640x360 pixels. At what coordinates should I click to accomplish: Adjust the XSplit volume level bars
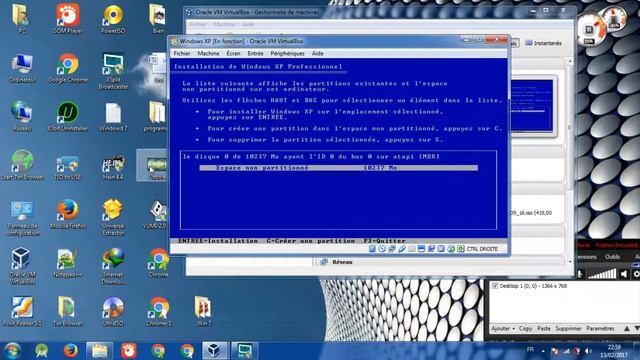602,274
